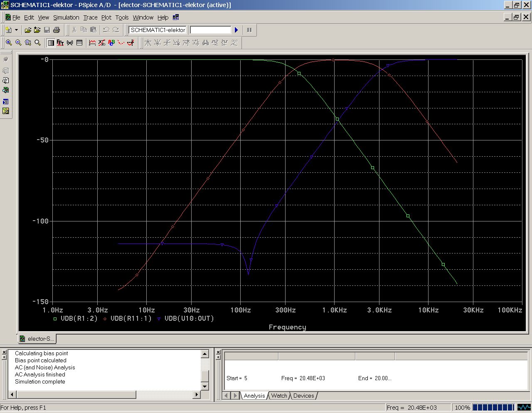Open the SCHEMATIC1-elektor profile combo box
This screenshot has width=532, height=413.
(158, 30)
